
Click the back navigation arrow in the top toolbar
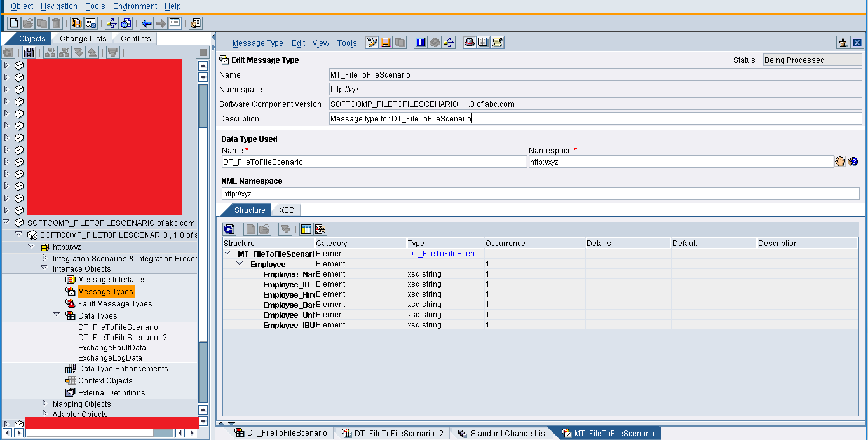pos(147,22)
